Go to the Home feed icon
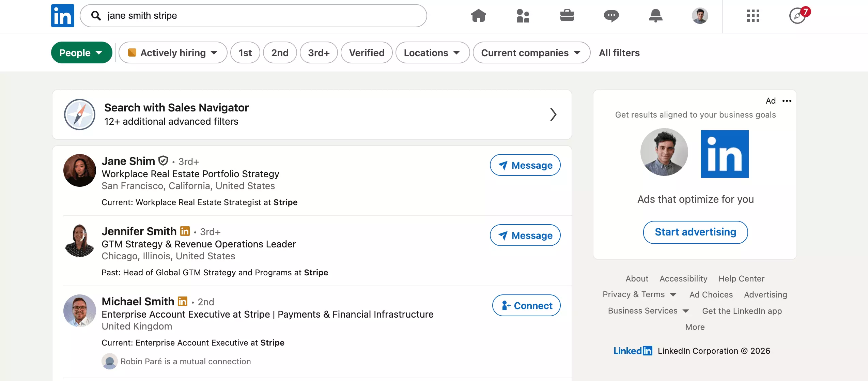Screen dimensions: 868x381 click(x=478, y=16)
